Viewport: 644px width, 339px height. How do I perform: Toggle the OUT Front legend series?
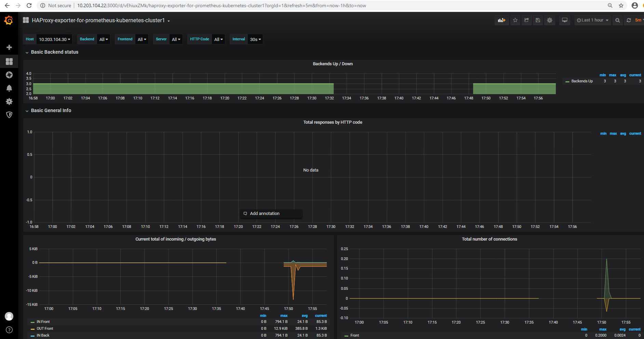(45, 329)
